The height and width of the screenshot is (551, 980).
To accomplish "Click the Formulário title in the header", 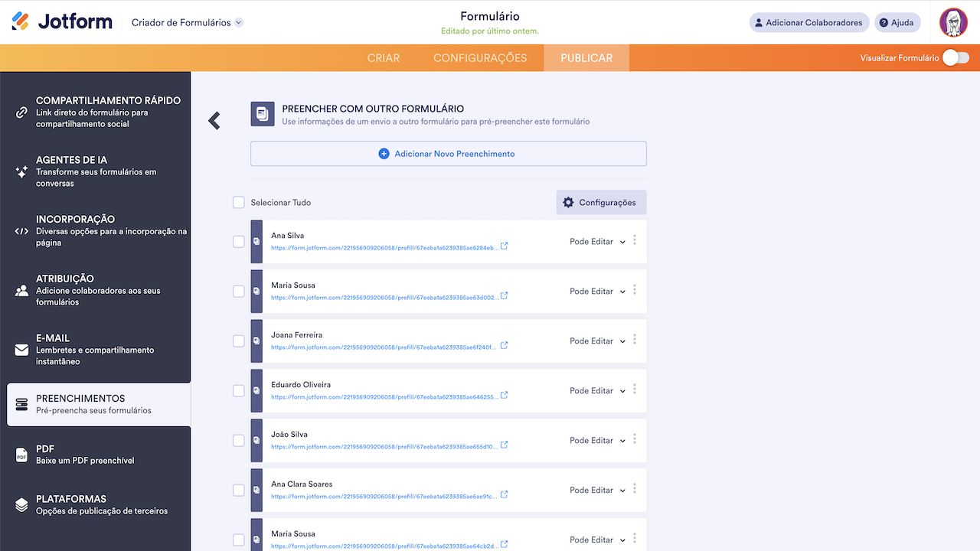I will 490,16.
